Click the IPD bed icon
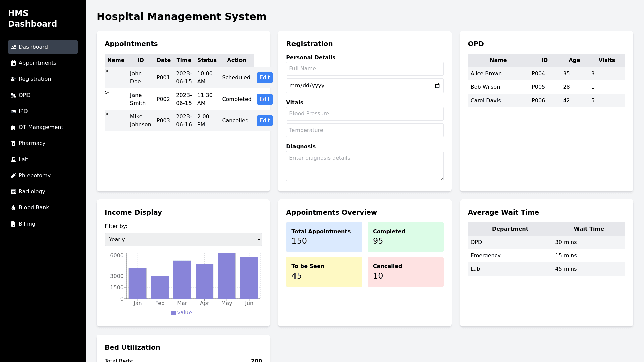 point(13,111)
